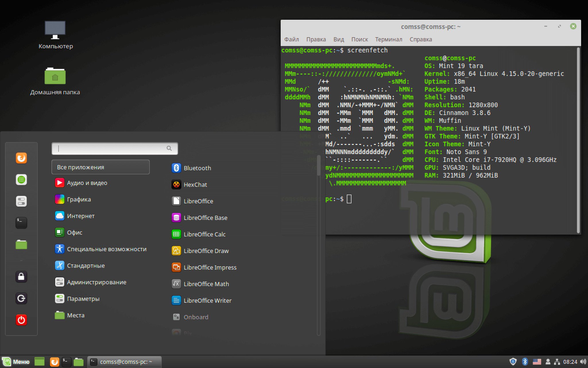Open System Settings in the favorites sidebar
Image resolution: width=588 pixels, height=368 pixels.
point(21,201)
